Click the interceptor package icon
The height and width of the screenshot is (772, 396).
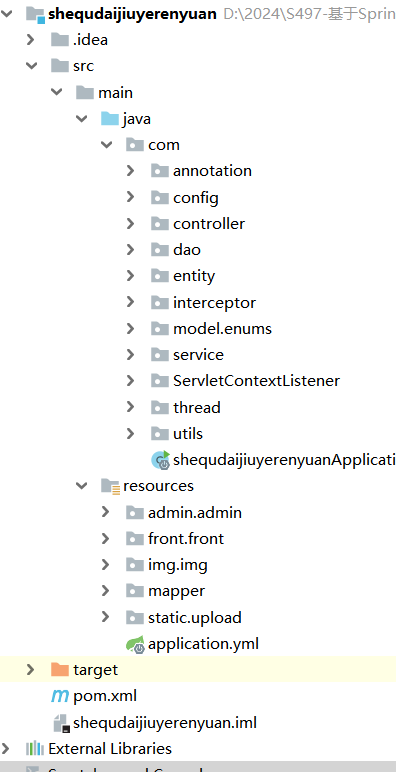(x=160, y=302)
